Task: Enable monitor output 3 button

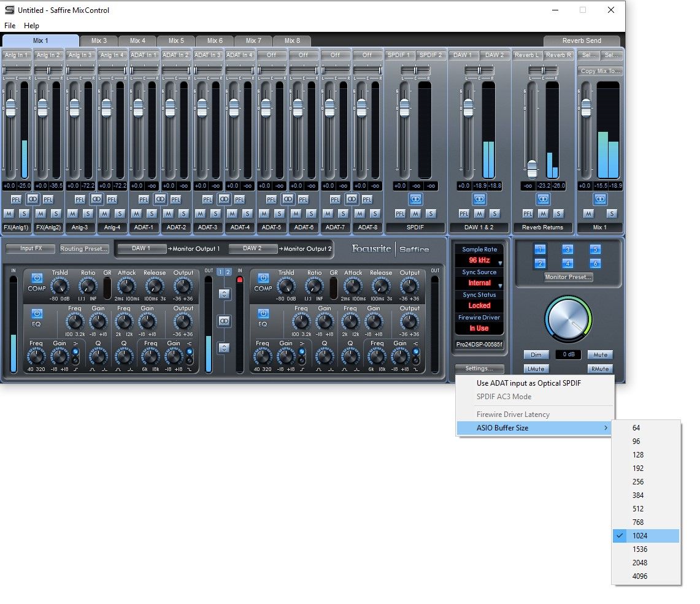Action: [x=567, y=250]
